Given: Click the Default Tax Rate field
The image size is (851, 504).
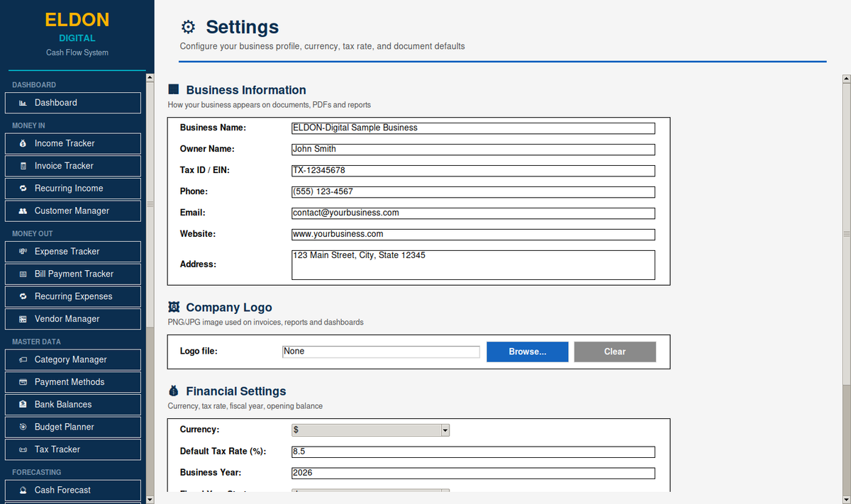Looking at the screenshot, I should pos(473,452).
